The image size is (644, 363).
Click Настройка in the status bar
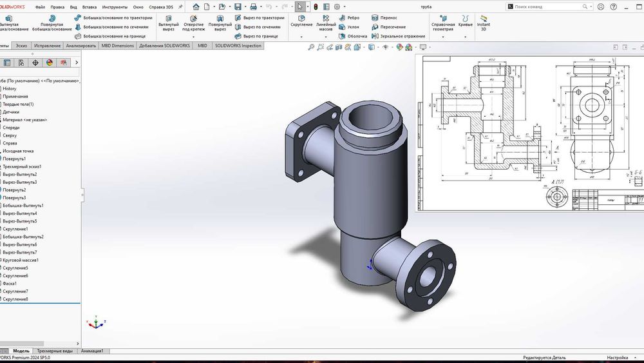(617, 357)
